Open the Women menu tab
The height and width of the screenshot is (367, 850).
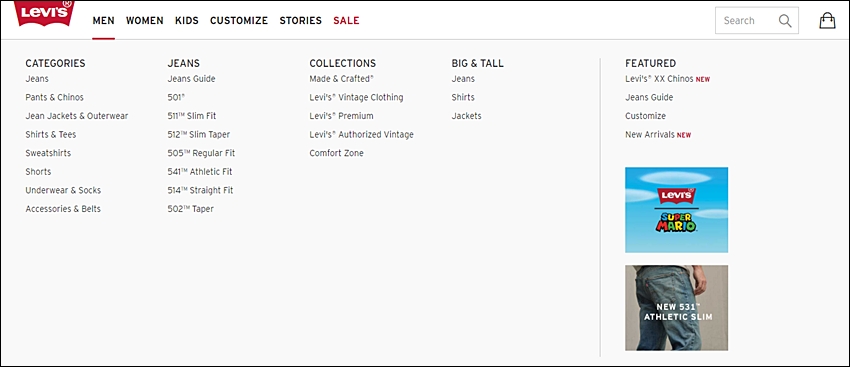(145, 21)
